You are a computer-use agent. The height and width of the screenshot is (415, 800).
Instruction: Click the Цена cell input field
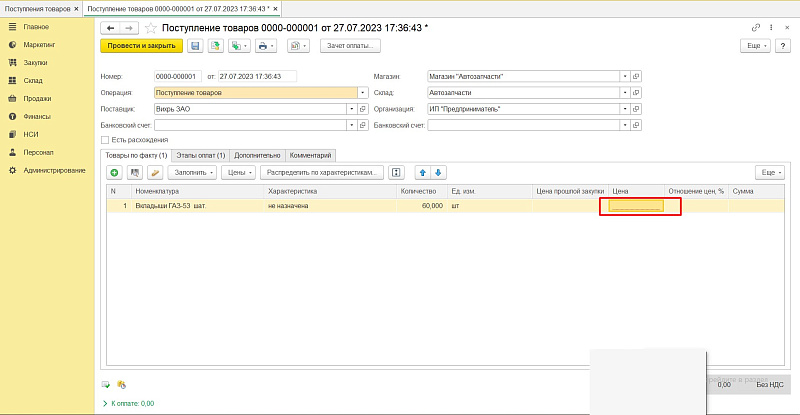tap(636, 206)
